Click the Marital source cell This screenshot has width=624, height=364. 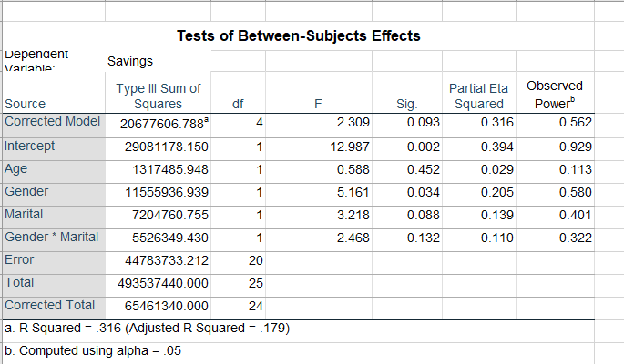click(24, 215)
